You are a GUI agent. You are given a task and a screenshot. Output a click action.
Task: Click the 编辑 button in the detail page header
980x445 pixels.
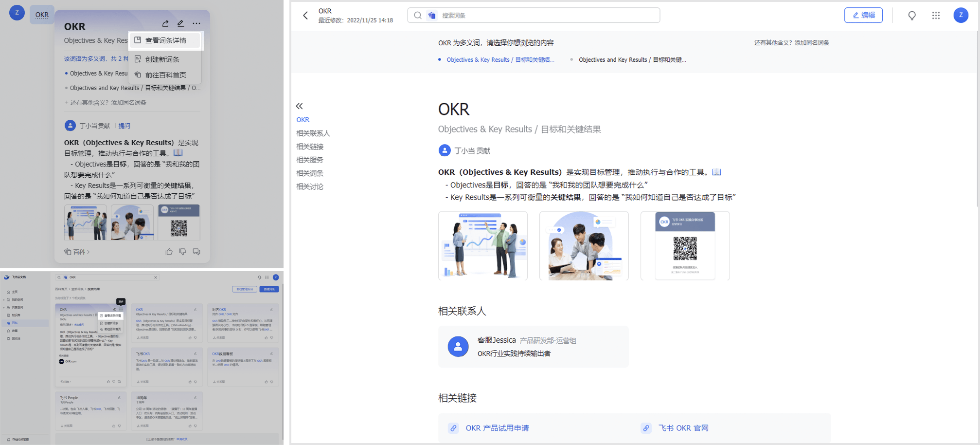point(863,15)
